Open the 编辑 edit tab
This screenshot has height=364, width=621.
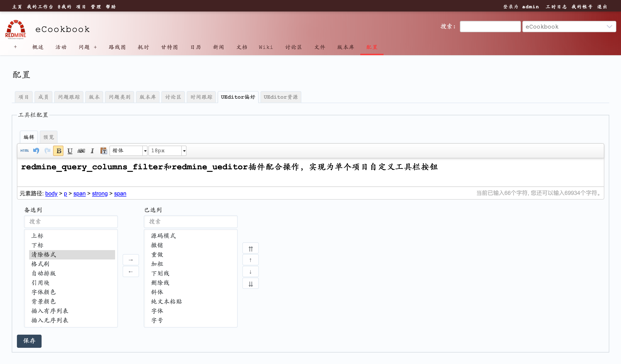click(x=29, y=137)
